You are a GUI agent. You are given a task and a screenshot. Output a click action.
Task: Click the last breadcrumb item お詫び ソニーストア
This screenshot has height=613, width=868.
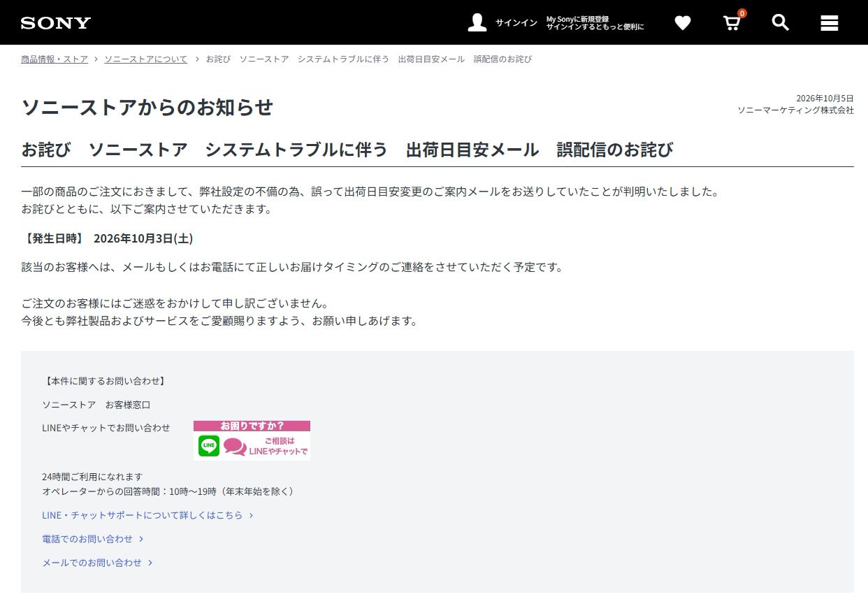point(369,59)
